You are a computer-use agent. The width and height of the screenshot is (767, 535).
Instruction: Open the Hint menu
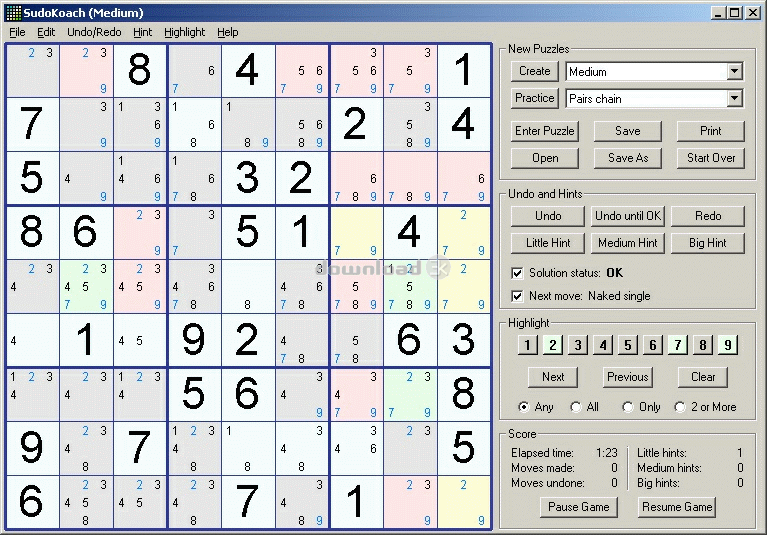142,32
